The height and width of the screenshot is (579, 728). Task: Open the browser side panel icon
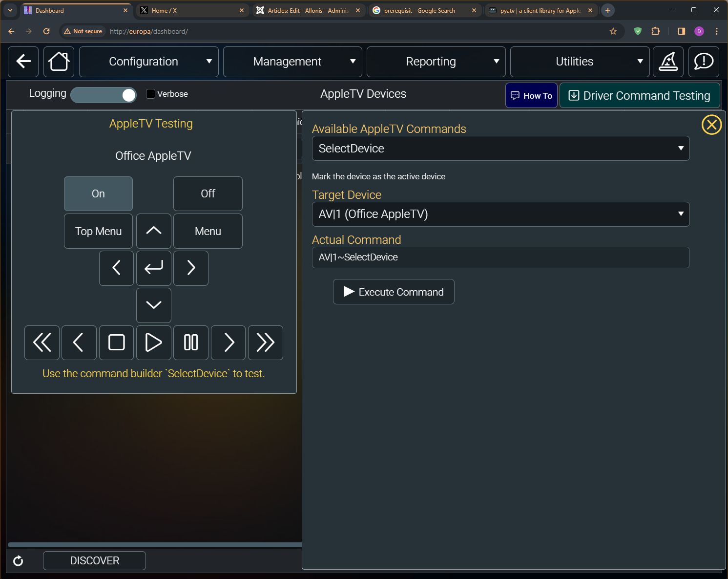681,31
